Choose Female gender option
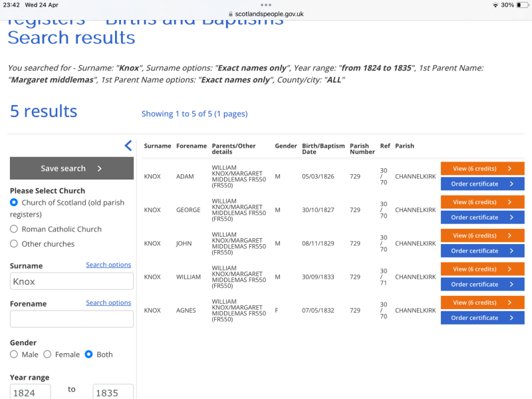The width and height of the screenshot is (532, 399). (x=47, y=354)
